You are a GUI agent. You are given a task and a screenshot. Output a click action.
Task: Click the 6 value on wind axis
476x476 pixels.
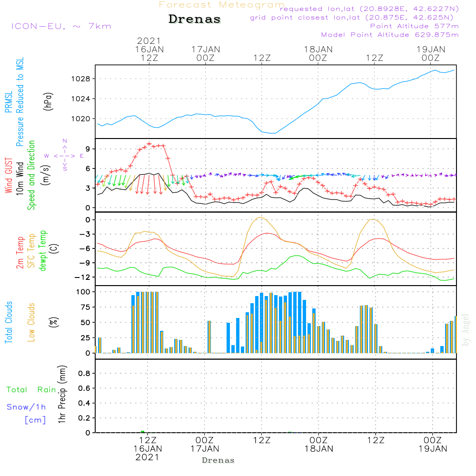coord(88,169)
